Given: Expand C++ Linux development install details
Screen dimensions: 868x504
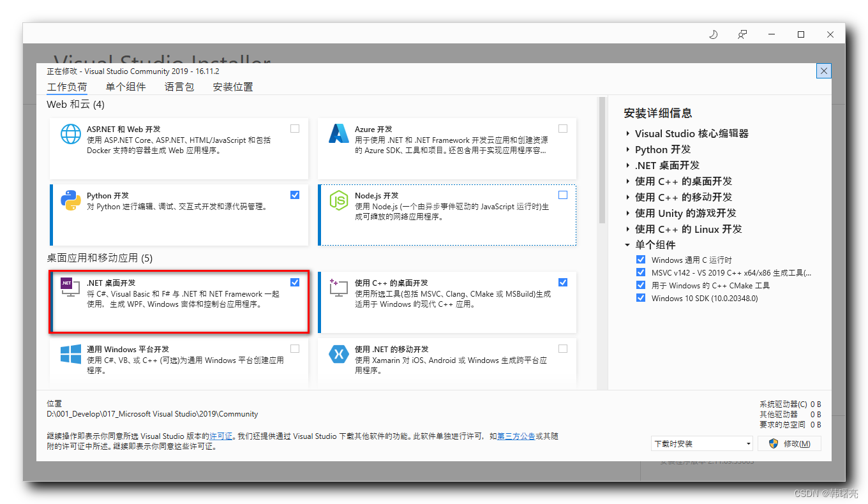Looking at the screenshot, I should click(627, 229).
